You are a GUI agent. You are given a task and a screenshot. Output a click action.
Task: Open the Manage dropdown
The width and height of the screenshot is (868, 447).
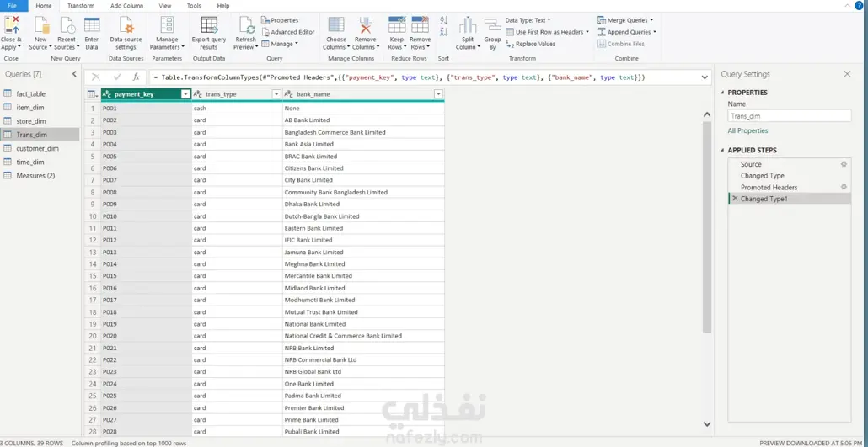pyautogui.click(x=280, y=44)
